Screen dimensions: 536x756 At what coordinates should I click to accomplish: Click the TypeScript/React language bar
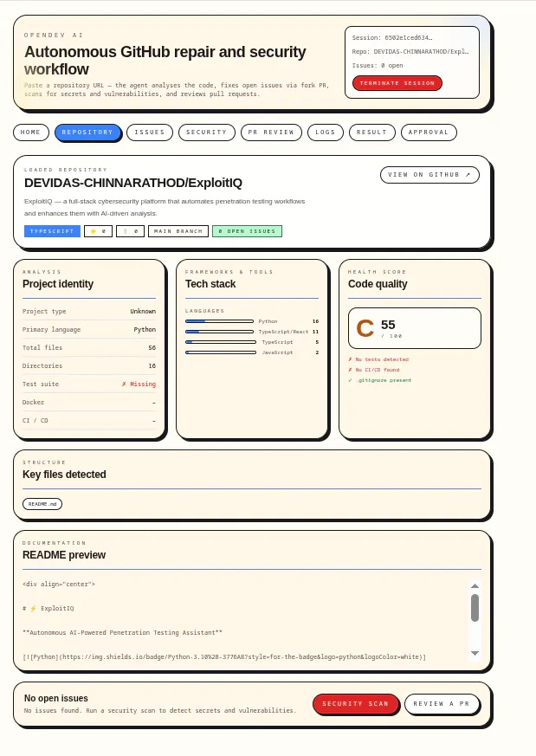pyautogui.click(x=219, y=332)
